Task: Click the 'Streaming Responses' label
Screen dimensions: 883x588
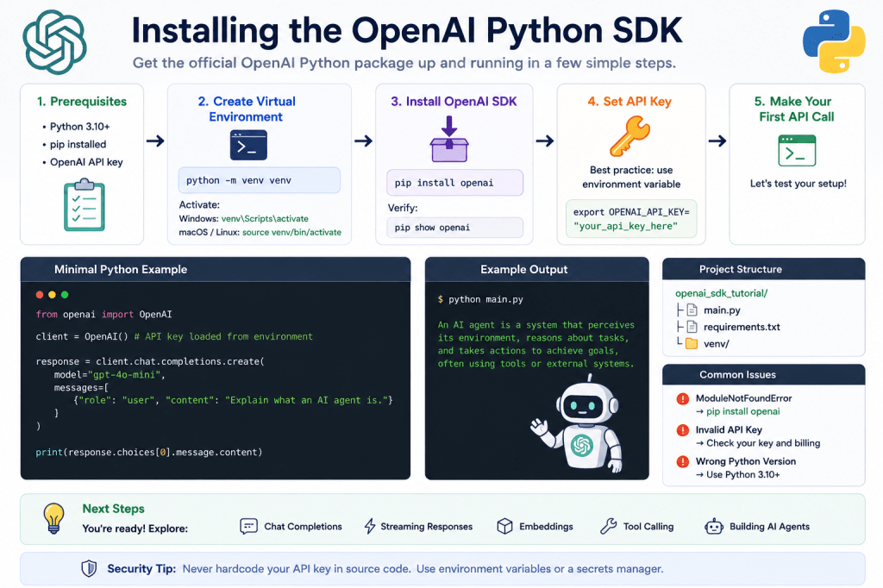Action: point(426,527)
